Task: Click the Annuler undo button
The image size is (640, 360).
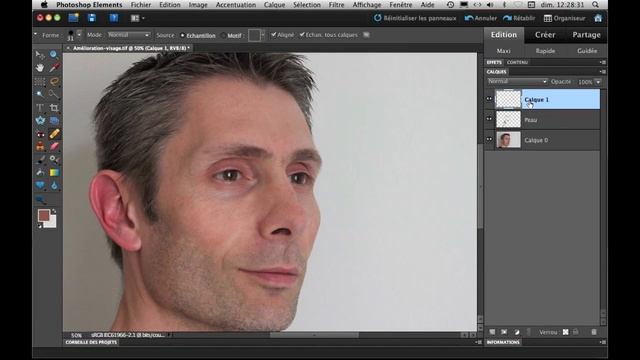Action: point(481,18)
